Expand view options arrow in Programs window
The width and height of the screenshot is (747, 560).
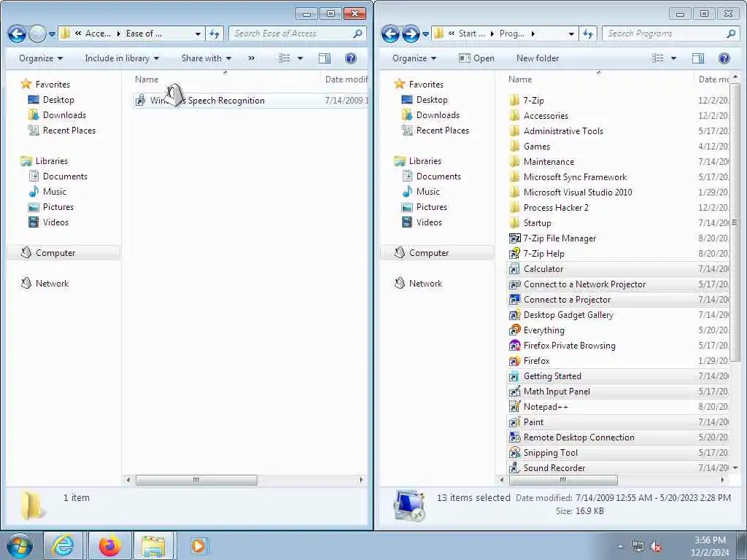[673, 58]
